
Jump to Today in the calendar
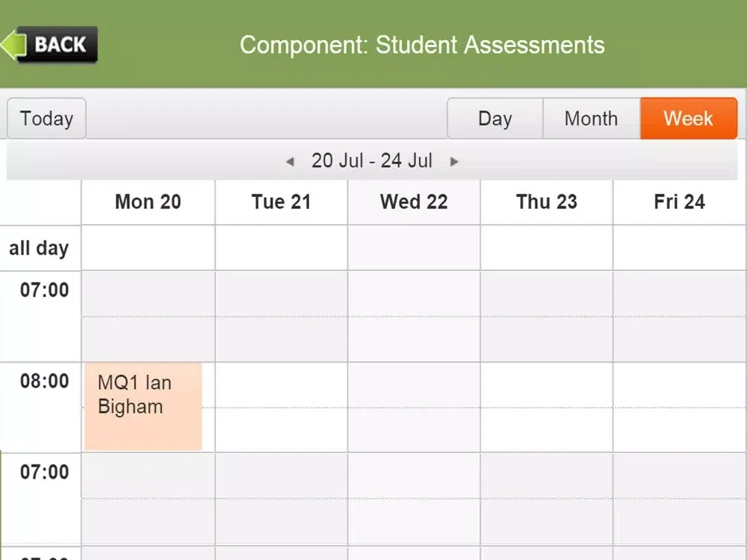click(x=46, y=119)
